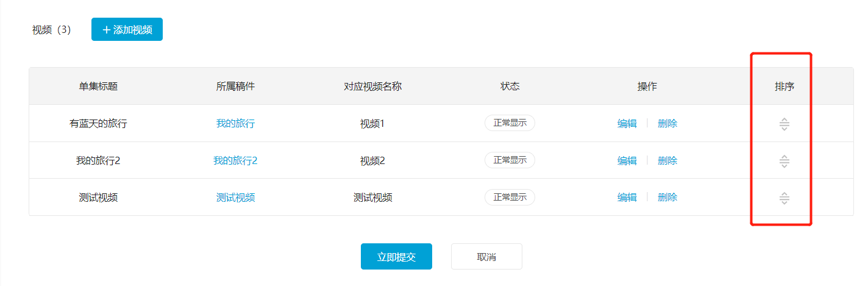Edit the 我的旅行2 video entry

tap(627, 160)
